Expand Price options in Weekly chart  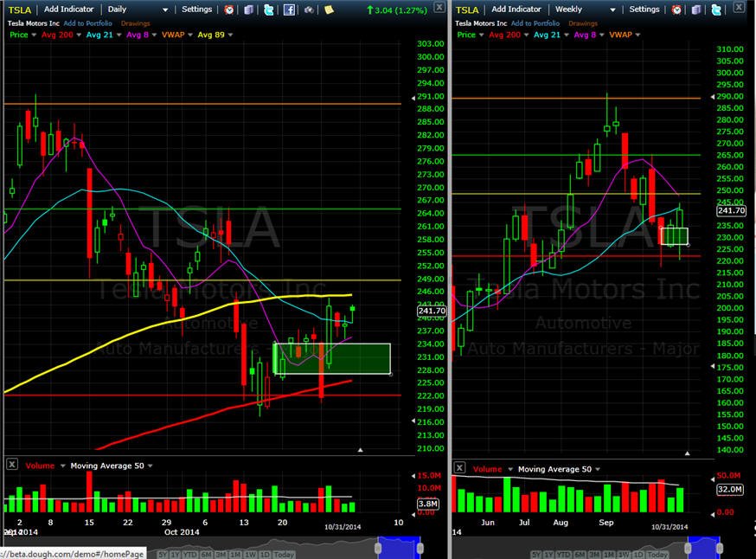481,35
